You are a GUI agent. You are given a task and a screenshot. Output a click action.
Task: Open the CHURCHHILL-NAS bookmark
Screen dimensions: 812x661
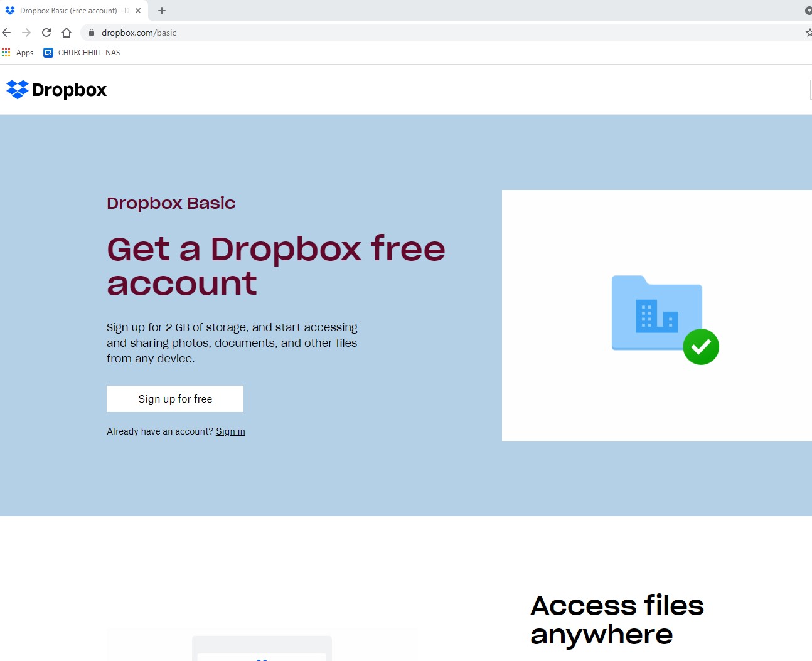[82, 53]
